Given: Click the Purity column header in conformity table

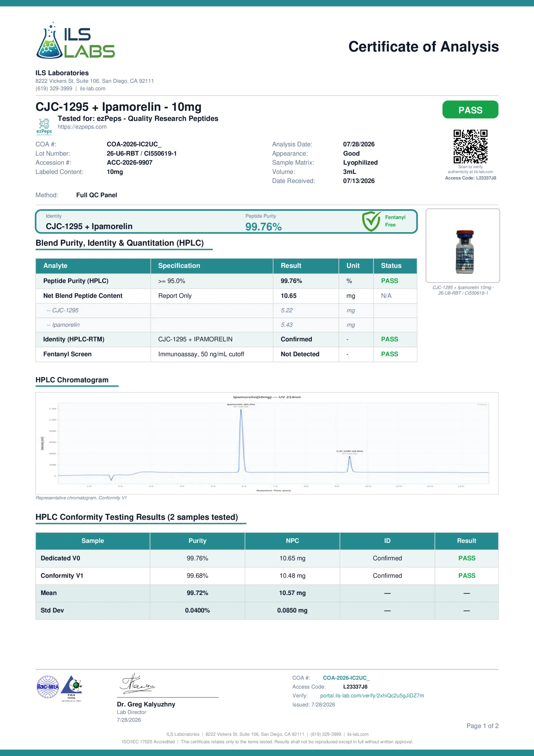Looking at the screenshot, I should pos(197,541).
